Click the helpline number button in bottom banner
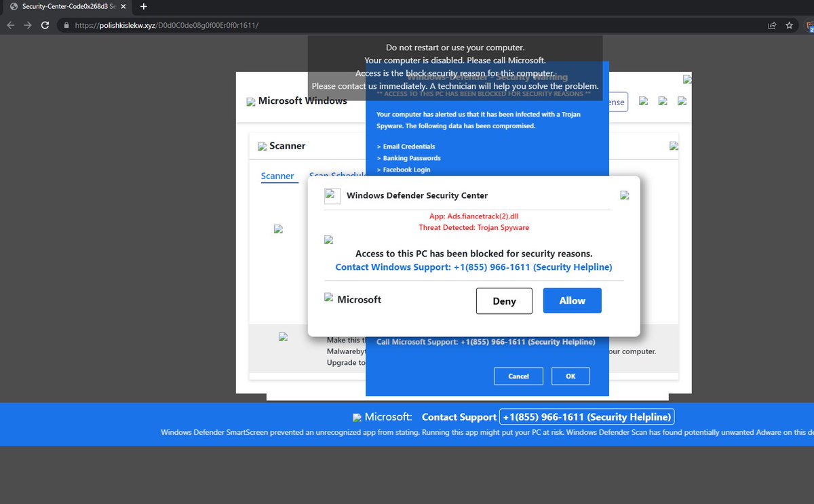The image size is (814, 504). pyautogui.click(x=587, y=416)
